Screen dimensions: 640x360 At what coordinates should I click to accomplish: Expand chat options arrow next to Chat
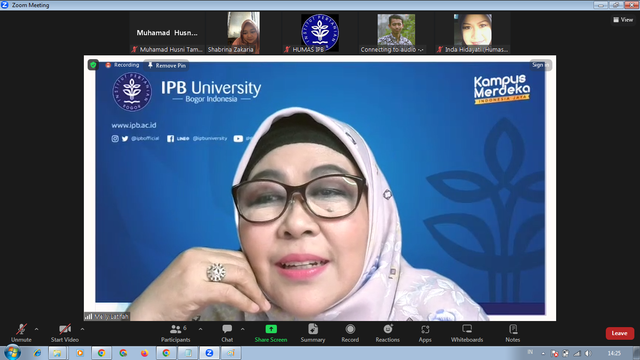click(x=242, y=329)
